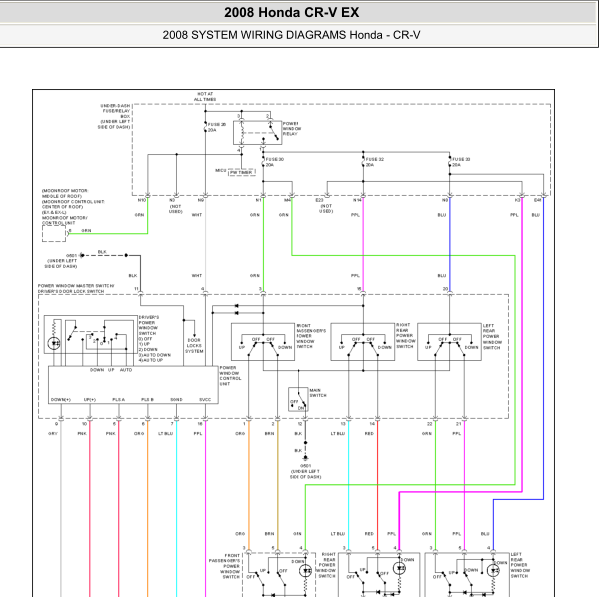Click the 'POWER WINDOW CONTROL UNIT' label
The height and width of the screenshot is (597, 600).
230,376
